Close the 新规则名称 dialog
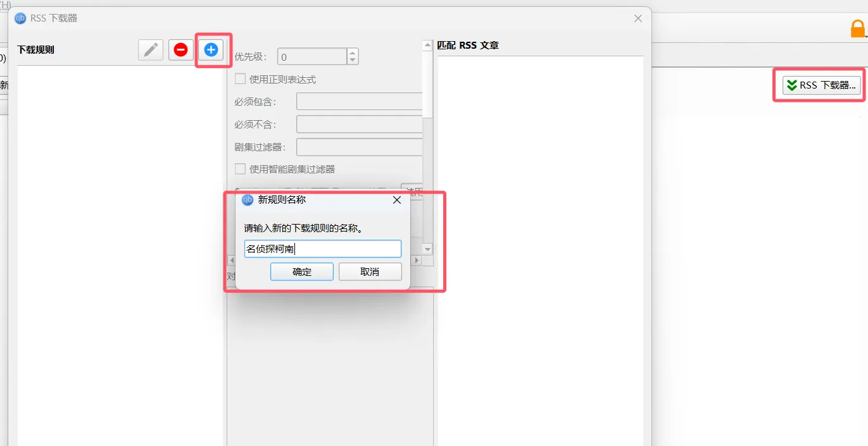The image size is (868, 446). point(397,200)
